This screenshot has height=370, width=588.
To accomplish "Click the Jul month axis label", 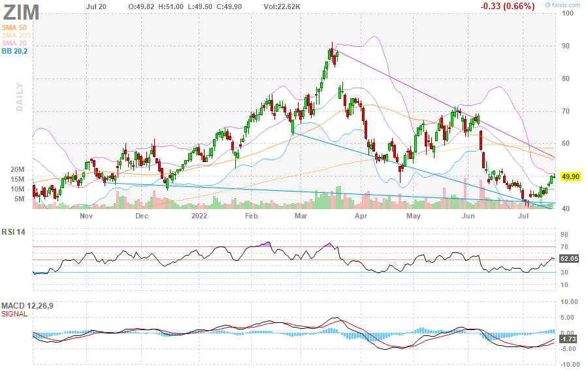I will tap(523, 216).
